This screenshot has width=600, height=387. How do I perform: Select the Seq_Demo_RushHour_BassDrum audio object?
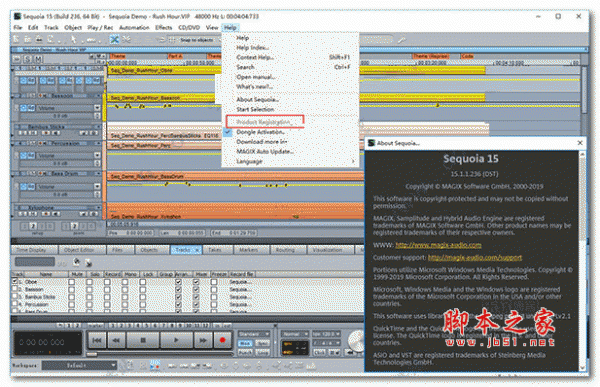click(234, 176)
